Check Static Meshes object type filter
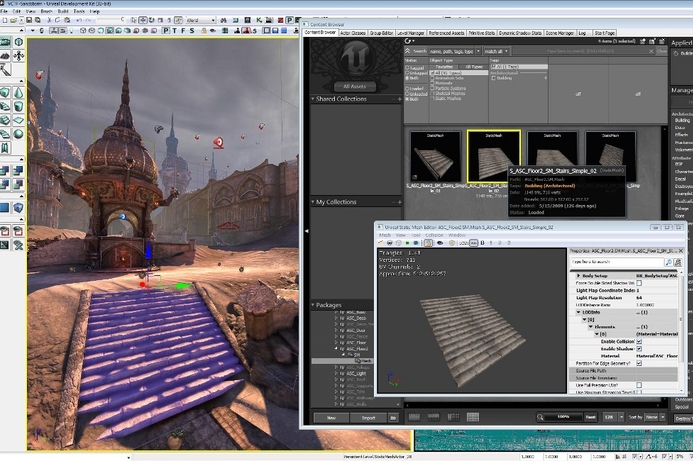 (433, 98)
